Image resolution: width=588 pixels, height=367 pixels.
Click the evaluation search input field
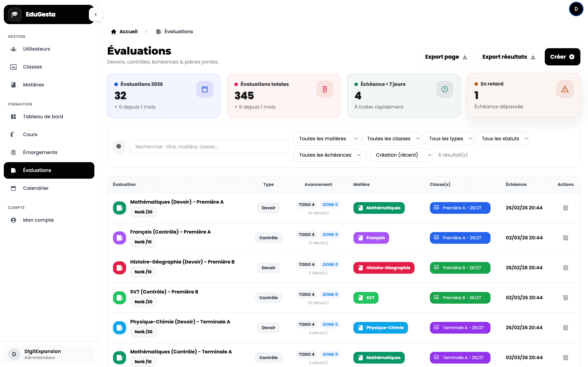[209, 147]
